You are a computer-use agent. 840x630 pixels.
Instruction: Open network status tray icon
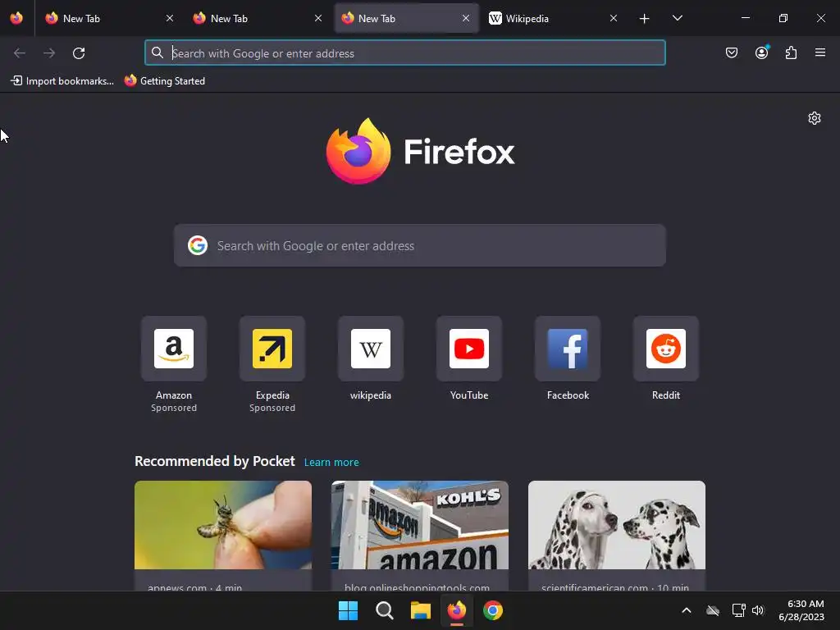[x=739, y=610]
